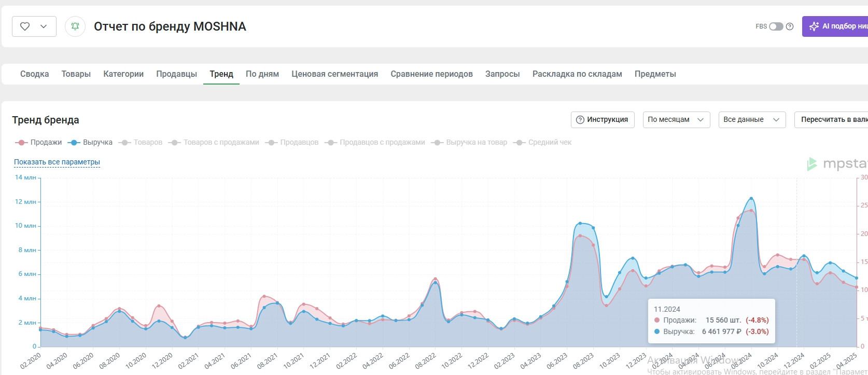This screenshot has width=868, height=375.
Task: Select the Продавцы tab
Action: click(x=177, y=74)
